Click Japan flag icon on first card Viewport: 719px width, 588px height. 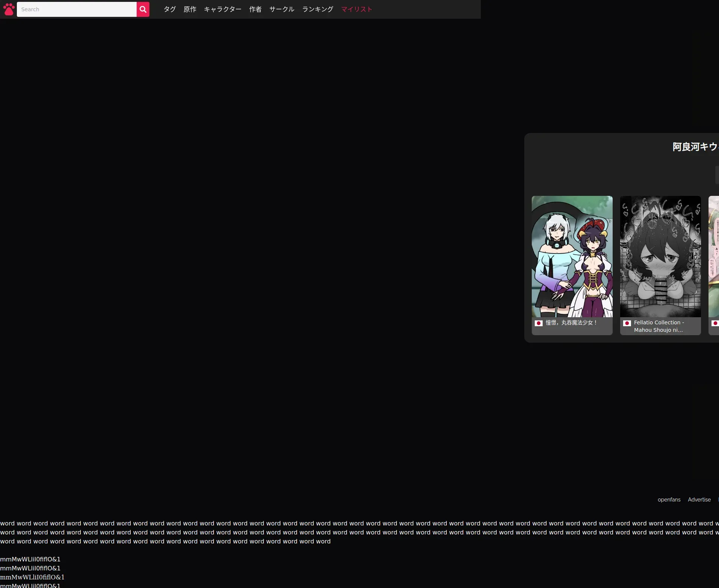pyautogui.click(x=539, y=323)
